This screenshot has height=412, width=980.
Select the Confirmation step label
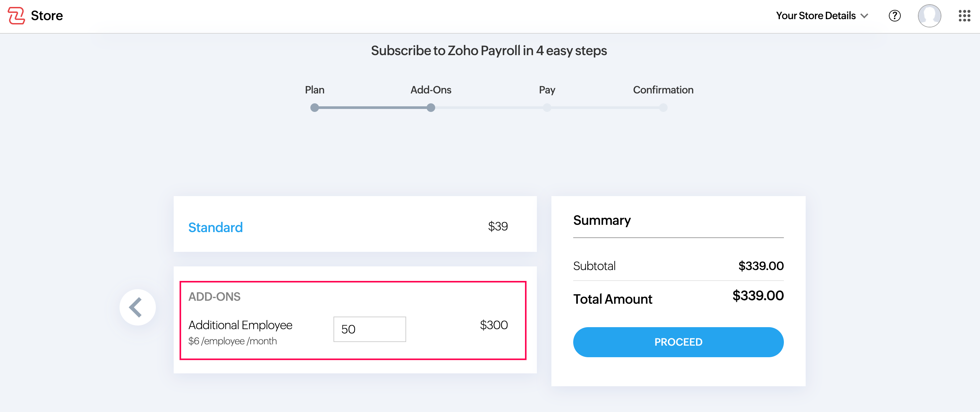pyautogui.click(x=663, y=90)
